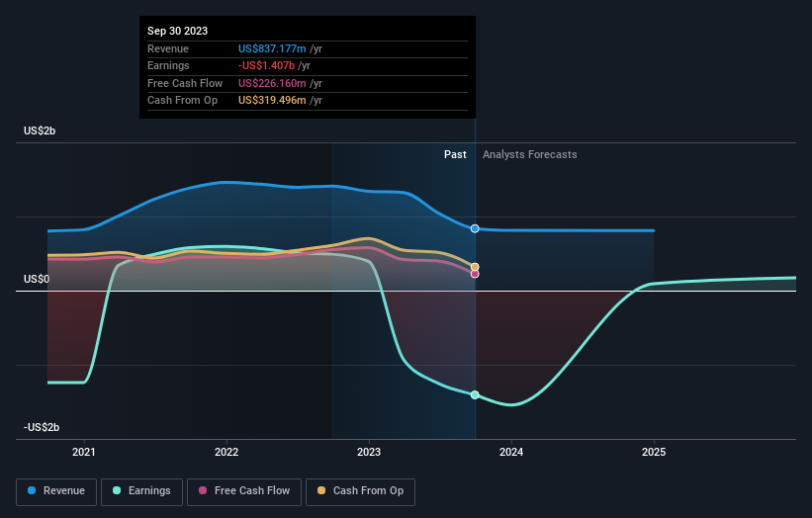Click the 2021 x-axis label

pos(84,453)
